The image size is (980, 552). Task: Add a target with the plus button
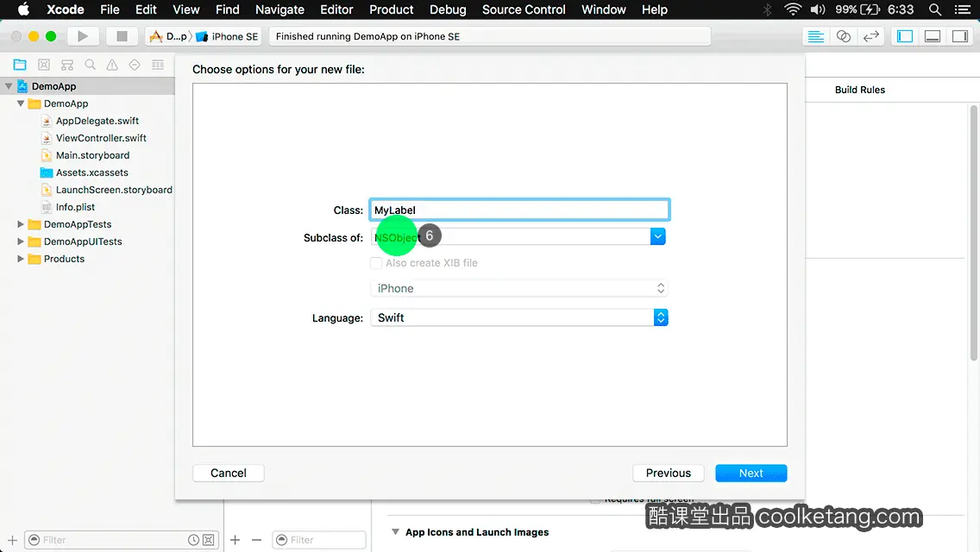pyautogui.click(x=235, y=540)
